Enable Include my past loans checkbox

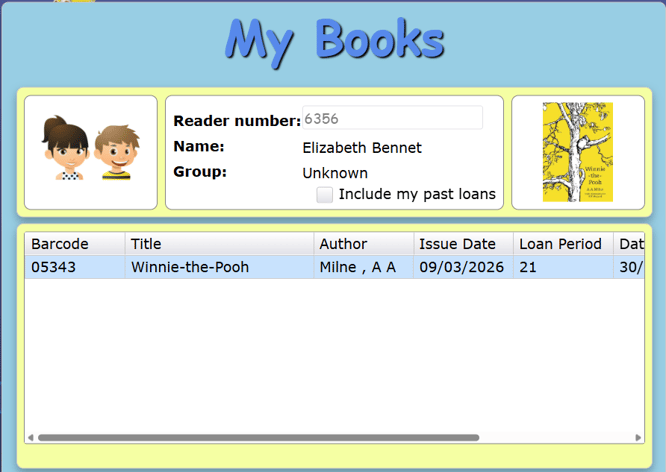325,195
